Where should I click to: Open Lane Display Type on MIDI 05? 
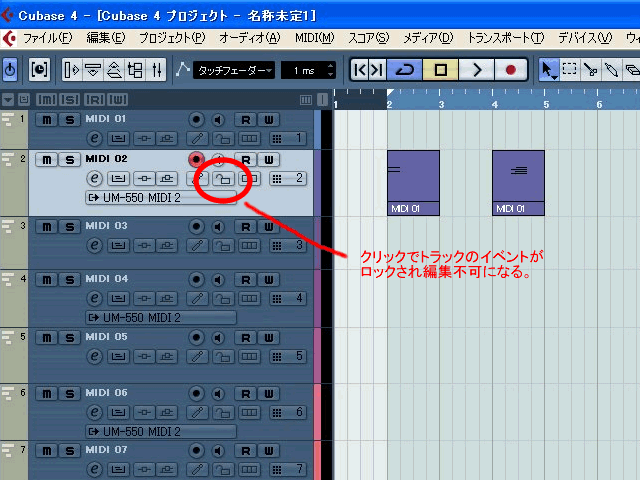(x=249, y=356)
